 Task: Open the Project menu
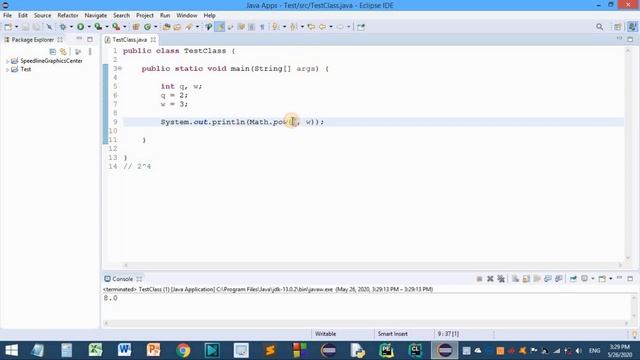[145, 15]
